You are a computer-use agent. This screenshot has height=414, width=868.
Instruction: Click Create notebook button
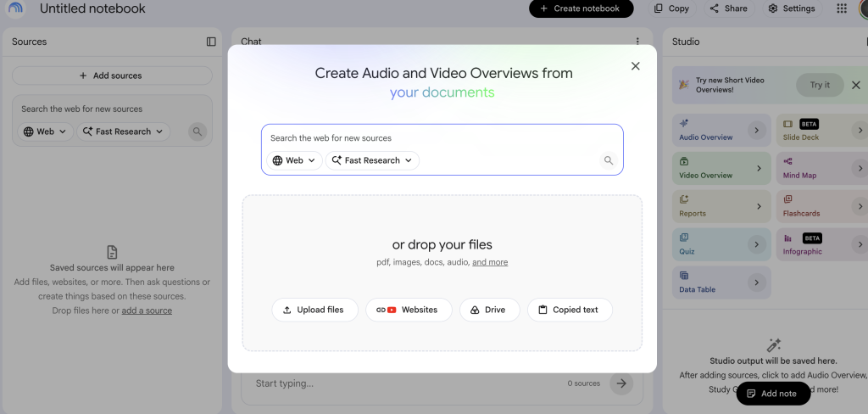point(581,8)
